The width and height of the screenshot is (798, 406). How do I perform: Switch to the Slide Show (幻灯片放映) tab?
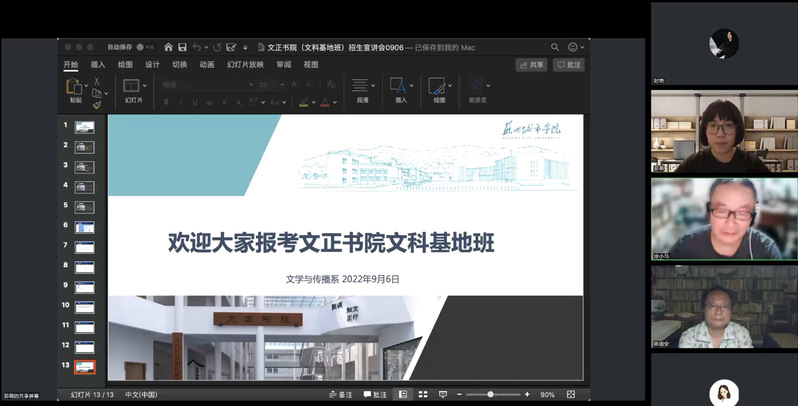pyautogui.click(x=245, y=64)
